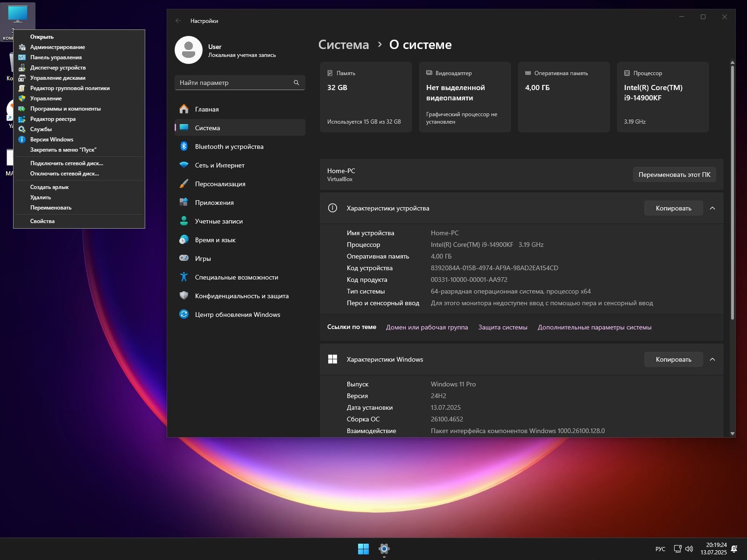Click the Сеть и Интернет wifi icon
Image resolution: width=747 pixels, height=560 pixels.
coord(184,165)
